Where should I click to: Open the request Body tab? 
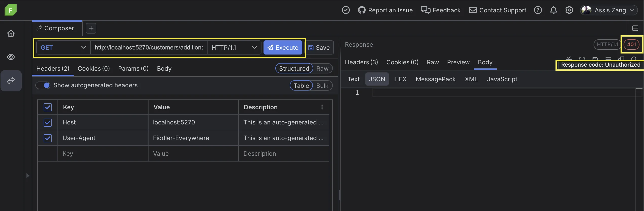[164, 68]
